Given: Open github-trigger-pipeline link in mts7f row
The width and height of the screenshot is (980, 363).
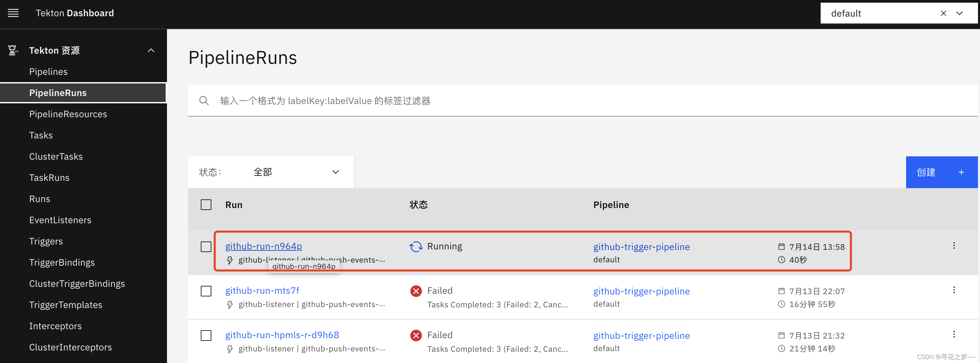Looking at the screenshot, I should pos(641,291).
